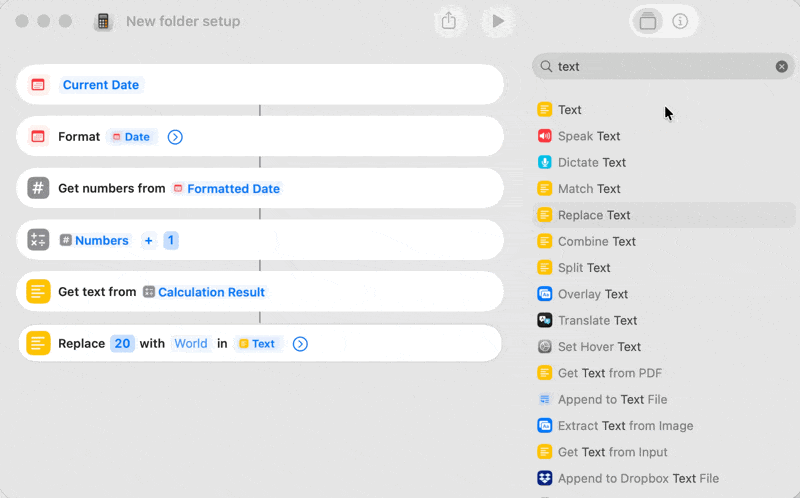Click the search field containing 'text'

[663, 66]
